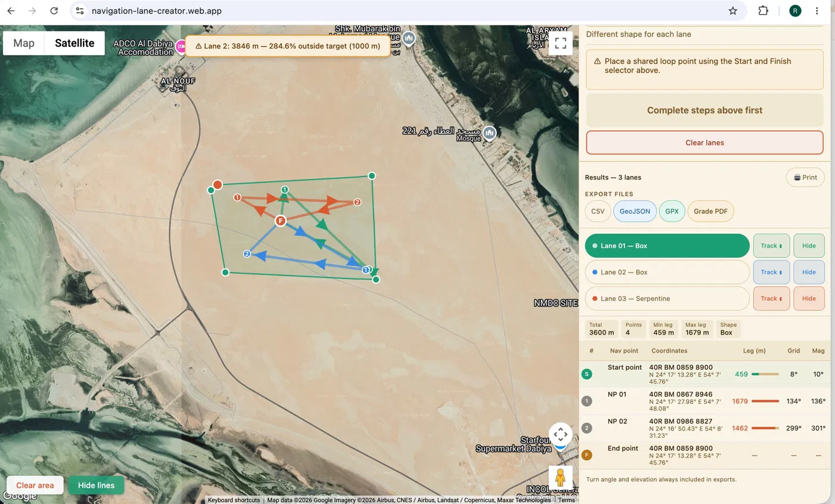Screen dimensions: 835x504
Task: Open the profile avatar R menu
Action: pos(795,11)
